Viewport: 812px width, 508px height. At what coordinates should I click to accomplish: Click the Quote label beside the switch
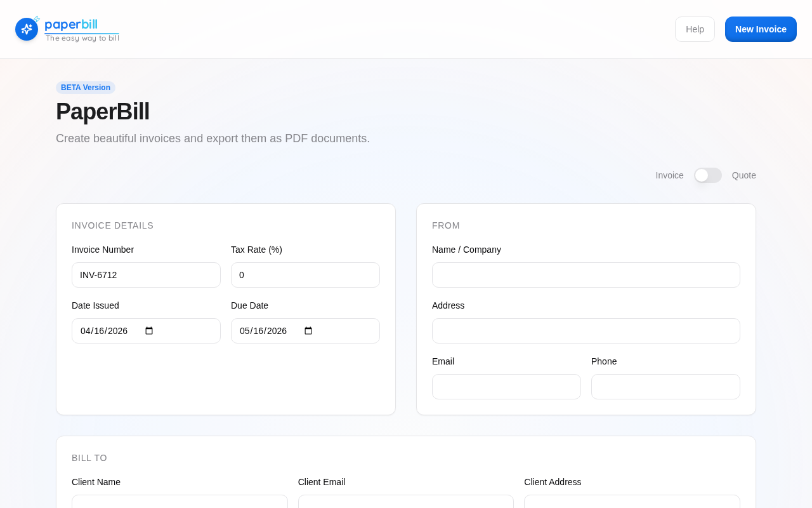click(x=743, y=175)
